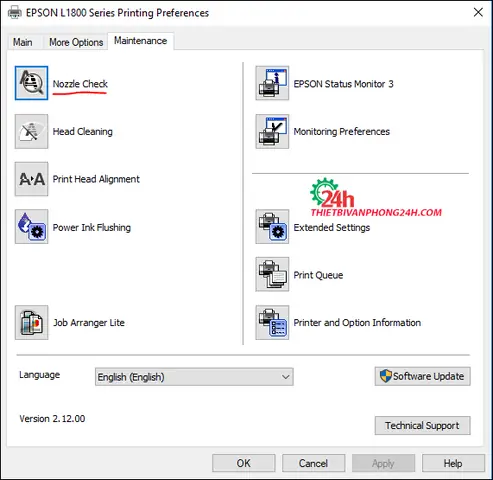This screenshot has width=493, height=480.
Task: Click the Nozzle Check icon
Action: point(31,83)
